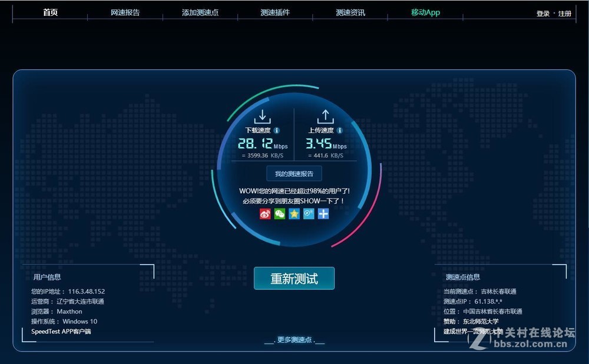Screen dimensions: 589x364
Task: Open 我的测速报告 button
Action: [x=294, y=174]
